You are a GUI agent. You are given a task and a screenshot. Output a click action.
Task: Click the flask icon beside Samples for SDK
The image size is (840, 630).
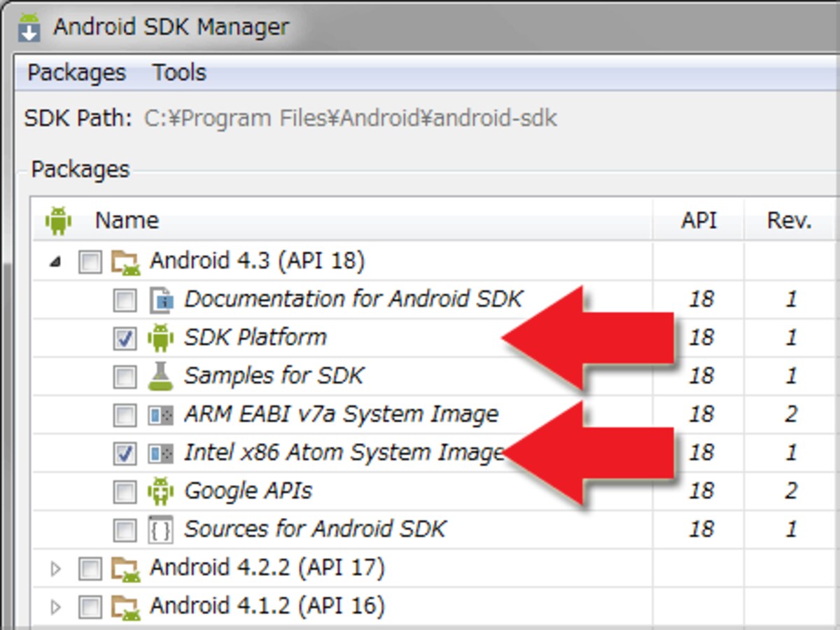pyautogui.click(x=160, y=377)
